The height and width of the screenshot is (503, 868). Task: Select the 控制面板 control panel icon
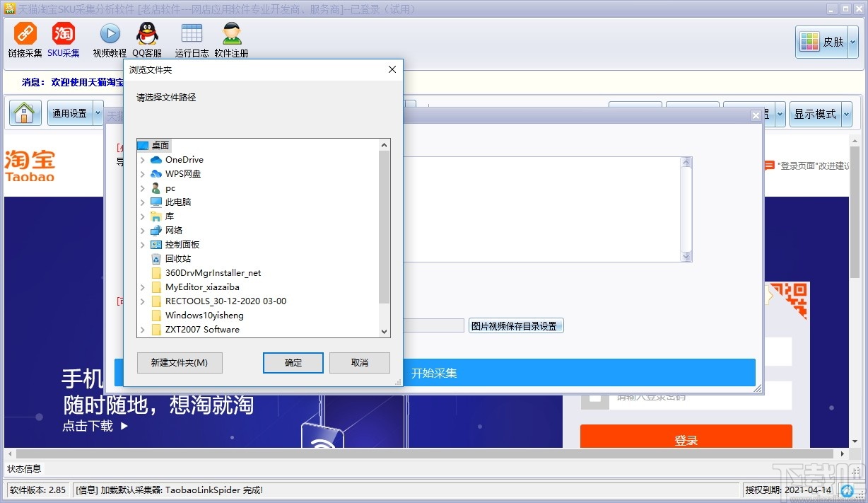click(156, 245)
